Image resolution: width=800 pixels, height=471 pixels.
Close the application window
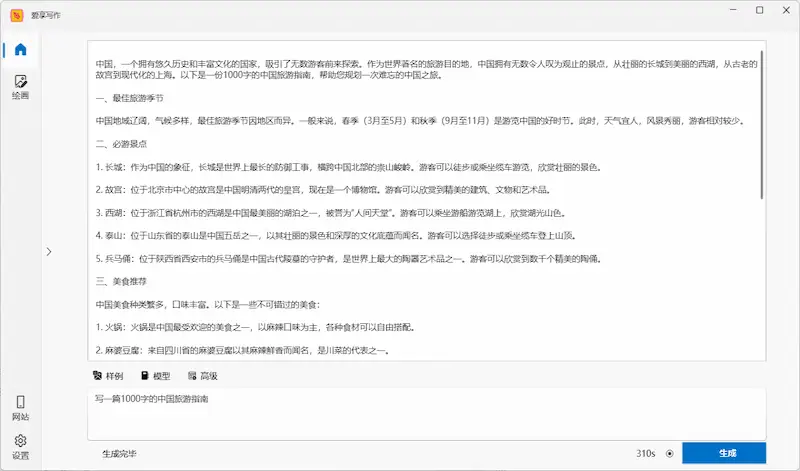[786, 10]
